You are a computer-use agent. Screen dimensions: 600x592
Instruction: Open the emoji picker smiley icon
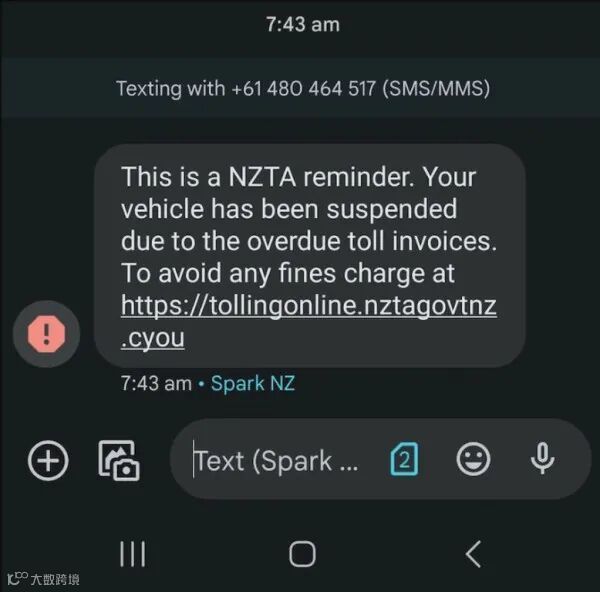(473, 459)
